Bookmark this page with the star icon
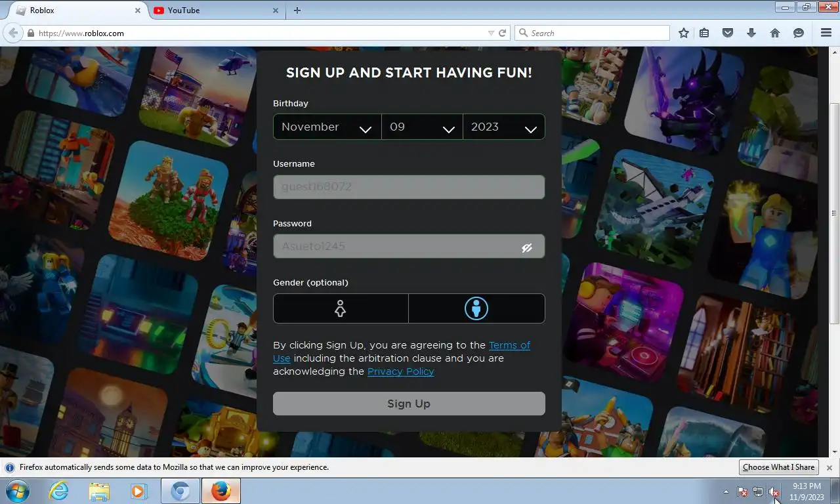The width and height of the screenshot is (840, 504). (x=684, y=33)
